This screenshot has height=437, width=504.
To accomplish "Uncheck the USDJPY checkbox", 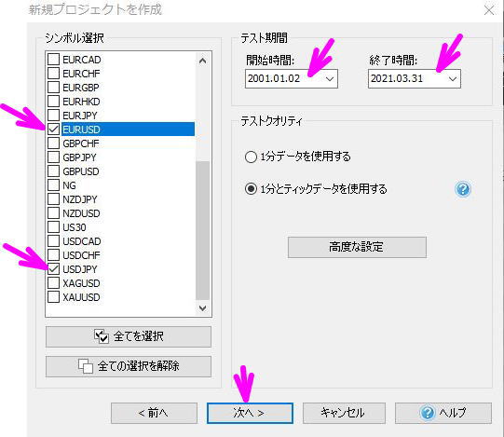I will (x=53, y=269).
